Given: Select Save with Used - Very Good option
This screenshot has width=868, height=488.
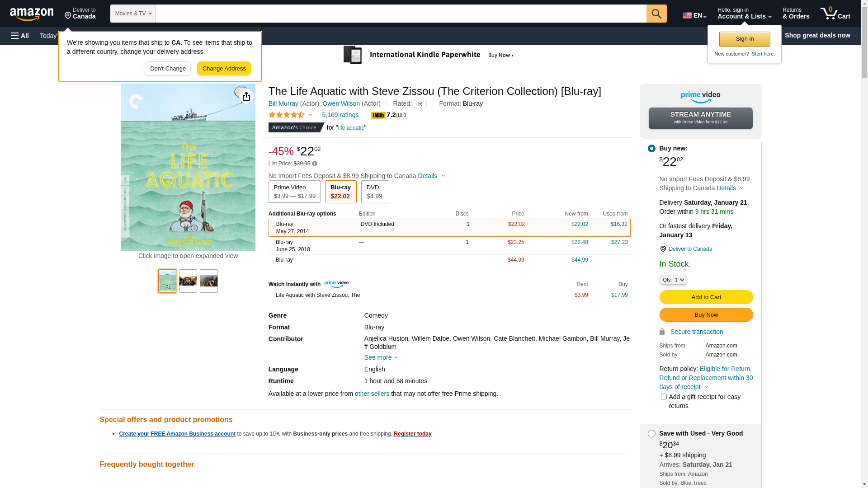Looking at the screenshot, I should pyautogui.click(x=651, y=434).
